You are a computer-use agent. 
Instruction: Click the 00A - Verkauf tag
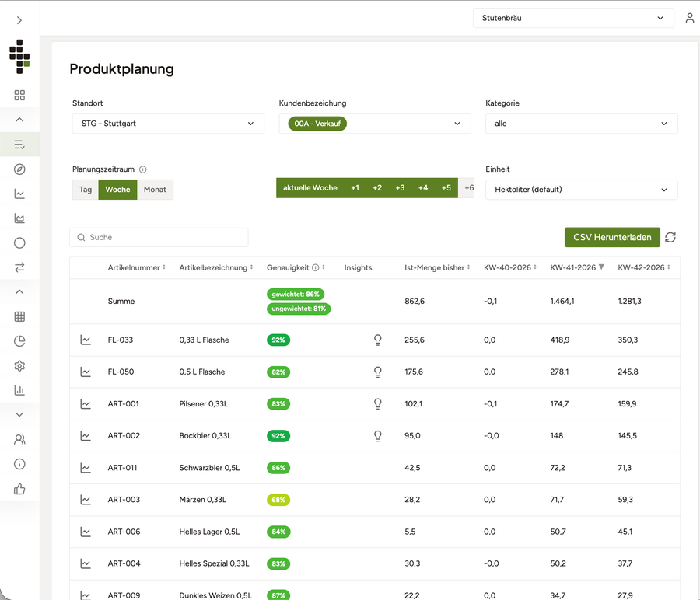317,124
